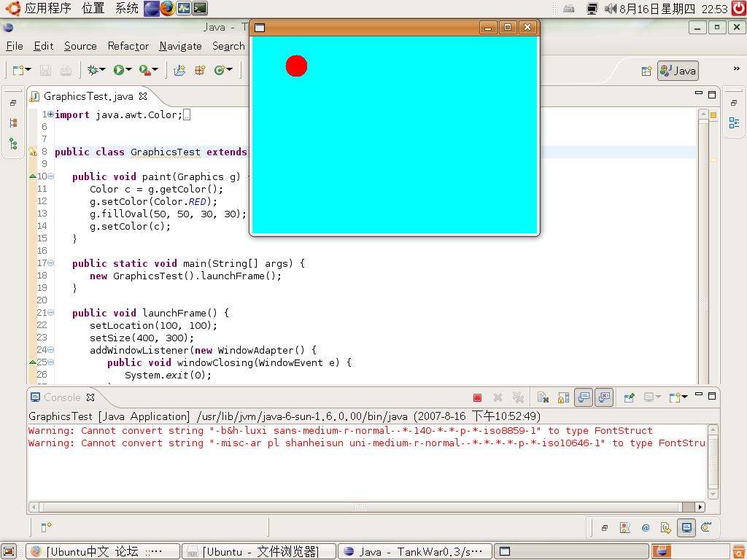747x560 pixels.
Task: Open the New wizard dropdown arrow
Action: [28, 70]
